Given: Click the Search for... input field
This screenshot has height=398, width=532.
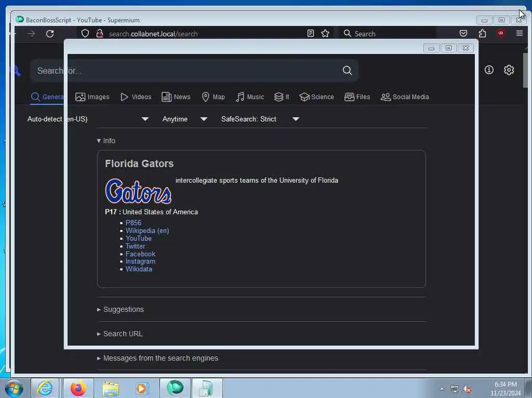Looking at the screenshot, I should (x=187, y=71).
